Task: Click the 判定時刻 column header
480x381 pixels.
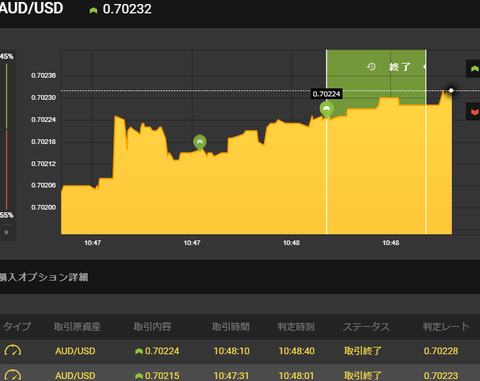Action: coord(296,327)
